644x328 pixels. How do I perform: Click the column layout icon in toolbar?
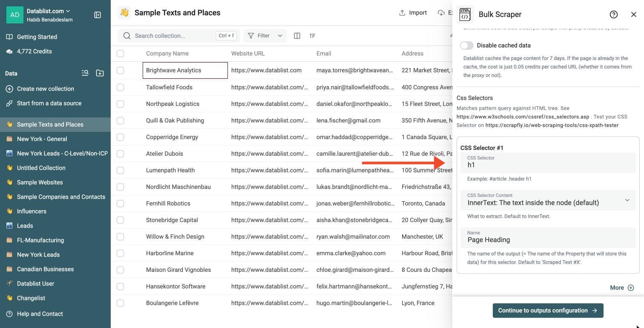click(297, 36)
